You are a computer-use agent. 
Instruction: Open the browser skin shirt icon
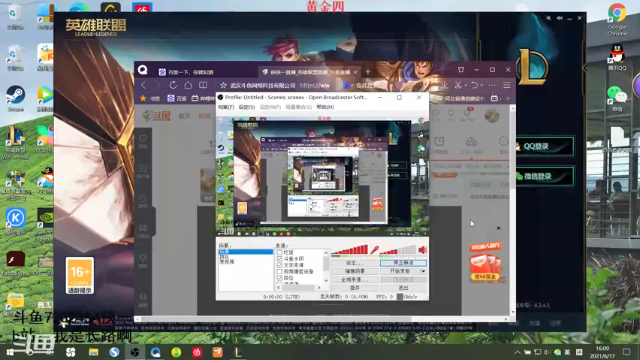461,70
